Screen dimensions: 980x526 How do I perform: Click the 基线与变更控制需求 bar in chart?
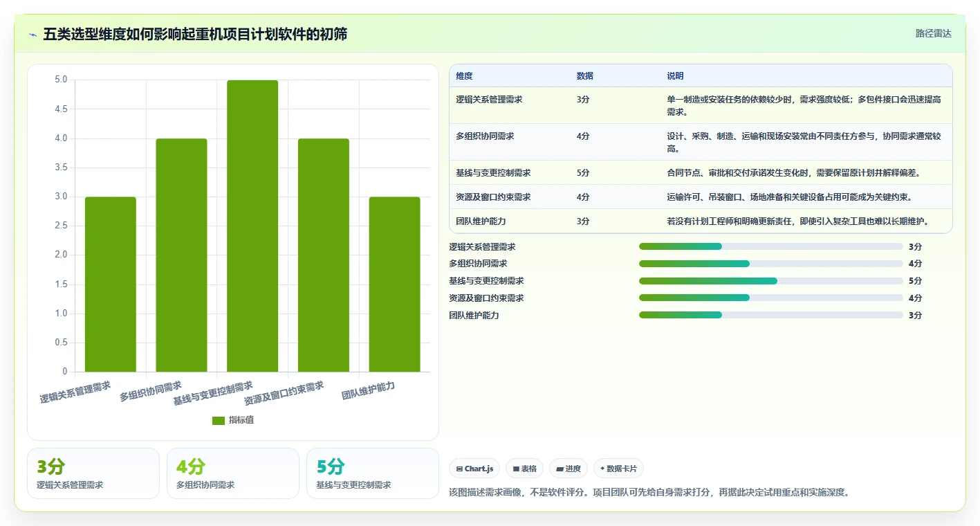click(x=252, y=226)
